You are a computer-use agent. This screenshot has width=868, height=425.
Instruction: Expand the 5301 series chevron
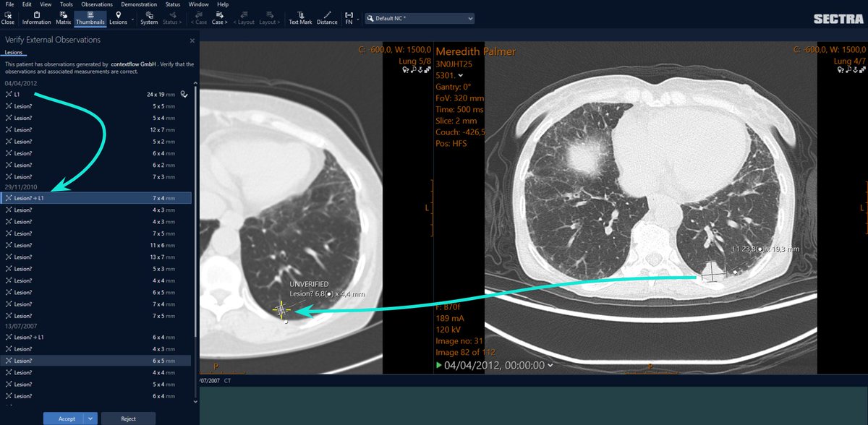pyautogui.click(x=461, y=75)
